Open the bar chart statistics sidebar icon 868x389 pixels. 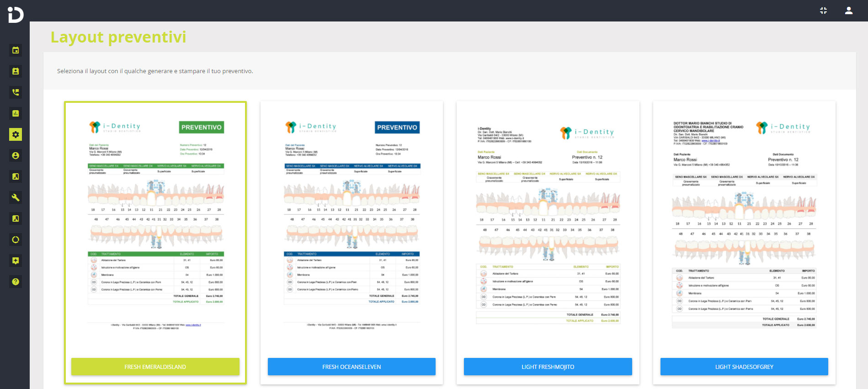[16, 113]
